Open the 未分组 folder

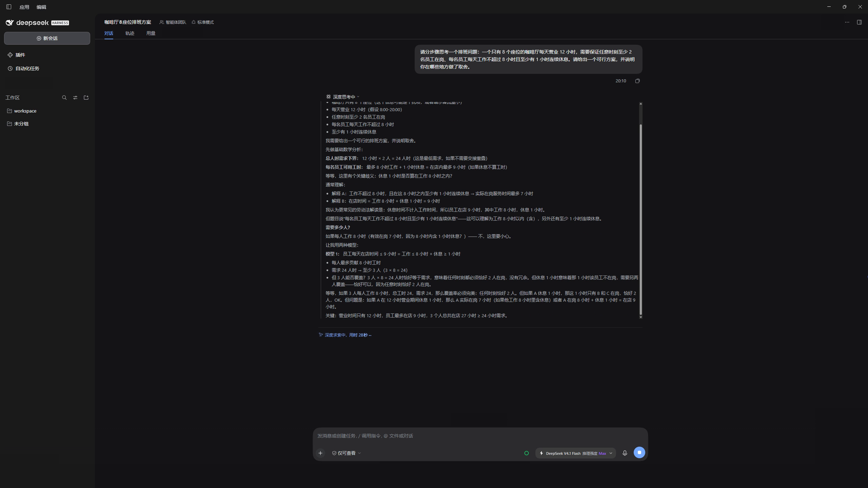(x=47, y=124)
